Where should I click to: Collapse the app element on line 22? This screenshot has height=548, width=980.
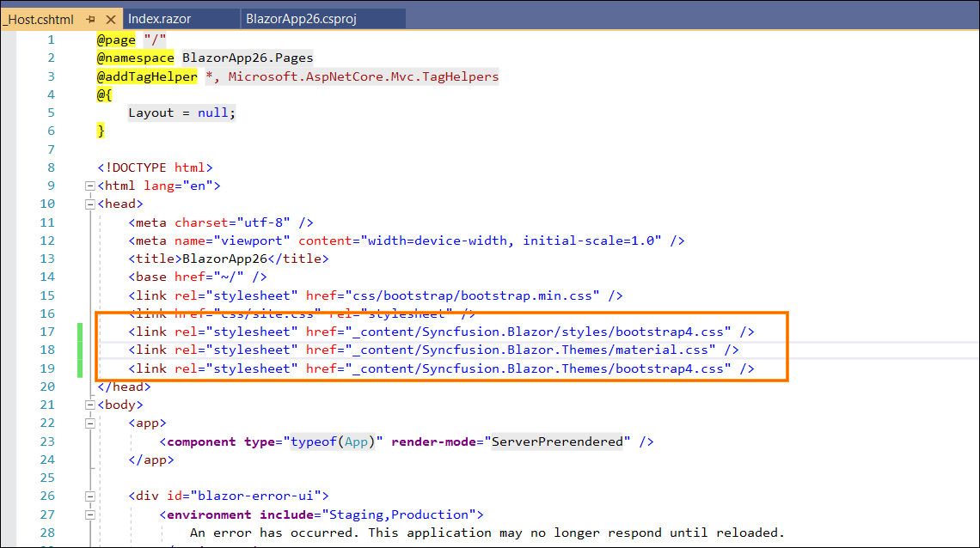click(90, 423)
